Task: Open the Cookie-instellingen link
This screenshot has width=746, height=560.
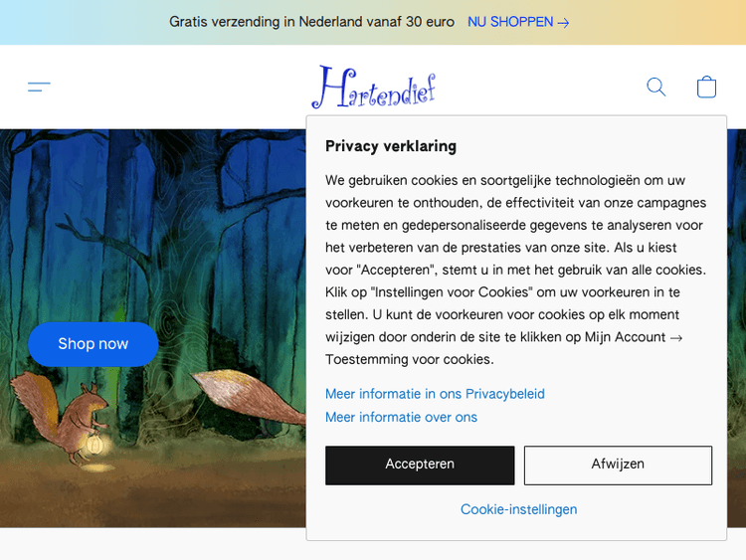Action: pyautogui.click(x=518, y=509)
